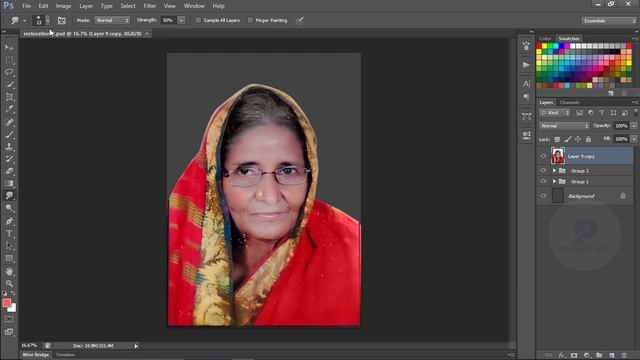Select the Gradient tool
Image resolution: width=640 pixels, height=360 pixels.
(x=9, y=184)
